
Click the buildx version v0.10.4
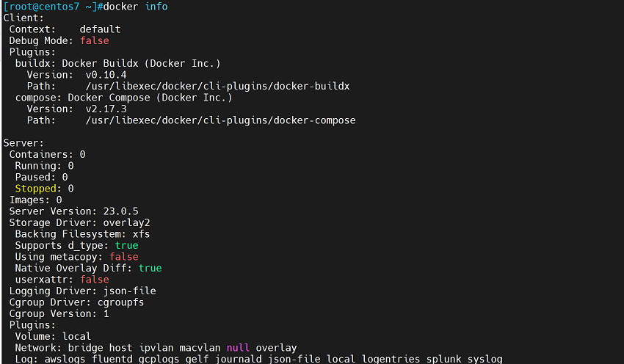(x=106, y=75)
